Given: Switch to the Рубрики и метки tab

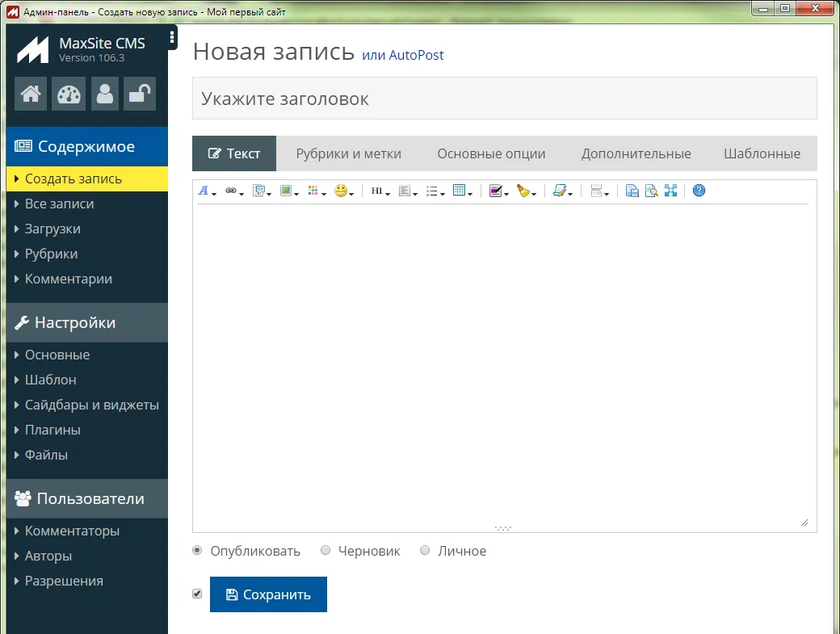Looking at the screenshot, I should (349, 153).
